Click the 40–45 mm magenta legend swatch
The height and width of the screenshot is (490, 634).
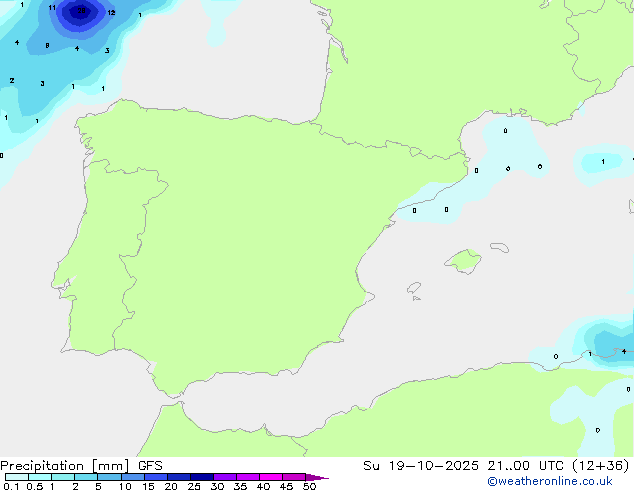pyautogui.click(x=271, y=477)
